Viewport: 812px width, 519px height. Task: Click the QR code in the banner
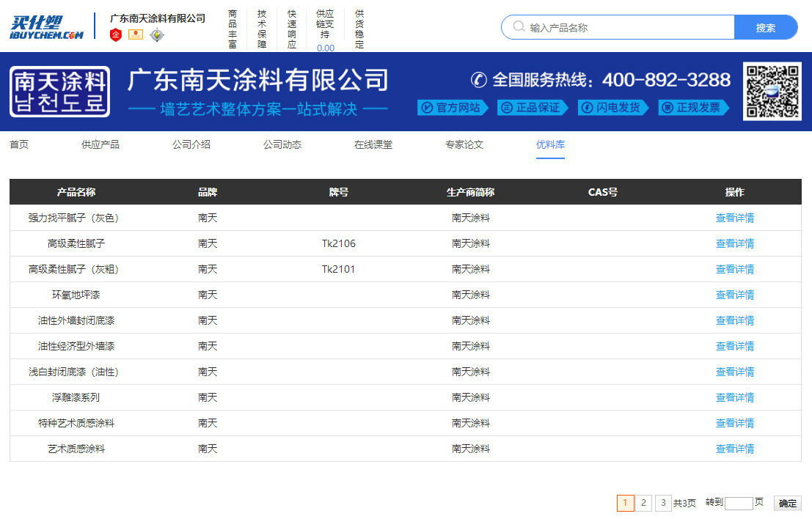coord(772,92)
